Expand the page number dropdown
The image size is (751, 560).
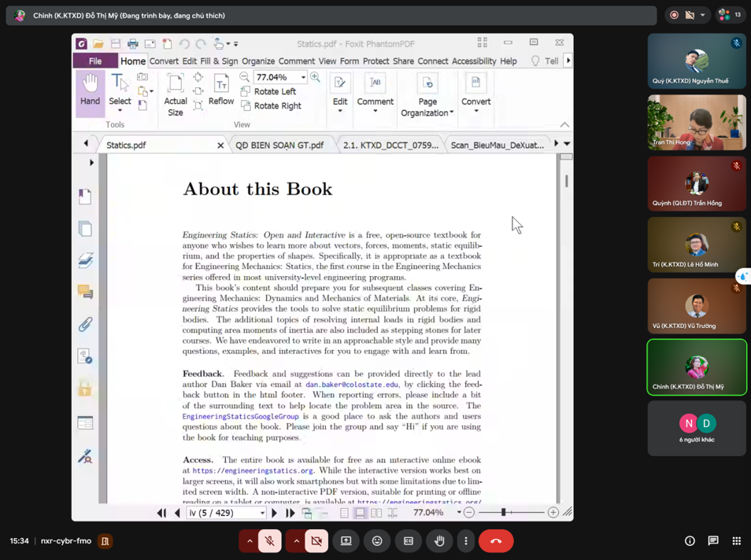[262, 513]
